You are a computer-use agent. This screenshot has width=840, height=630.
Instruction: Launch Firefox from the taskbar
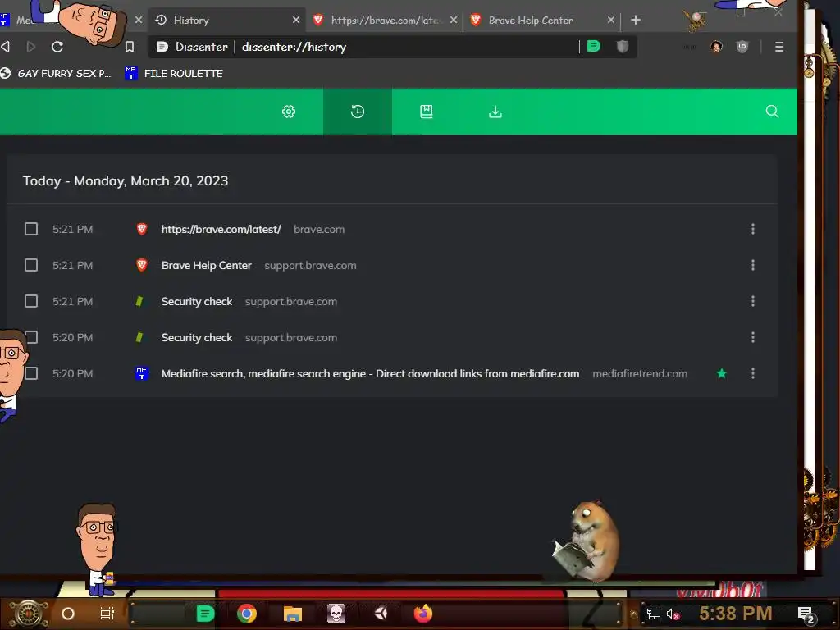(x=423, y=614)
